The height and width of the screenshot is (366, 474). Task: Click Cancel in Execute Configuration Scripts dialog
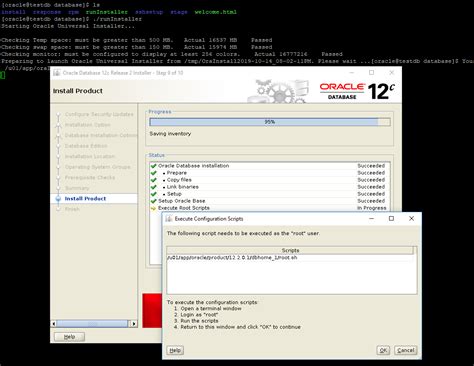click(405, 350)
